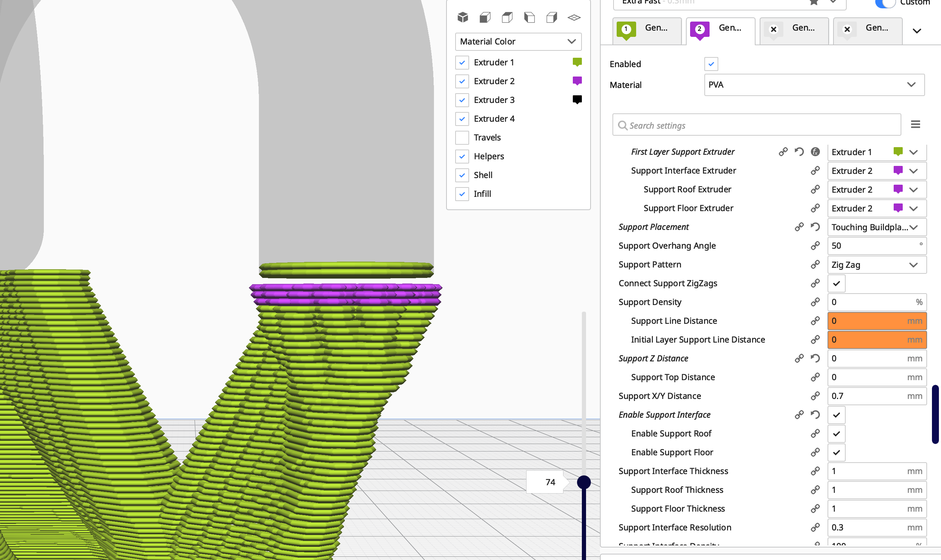Reset Support Placement setting

815,227
